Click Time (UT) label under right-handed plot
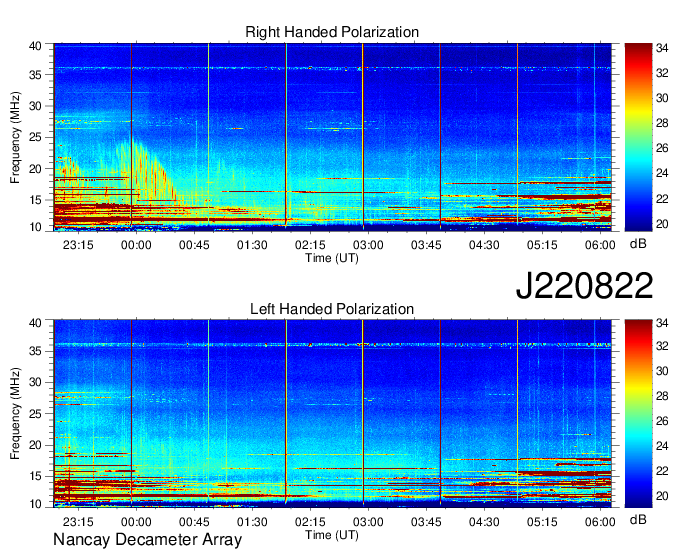The image size is (680, 552). [x=332, y=258]
